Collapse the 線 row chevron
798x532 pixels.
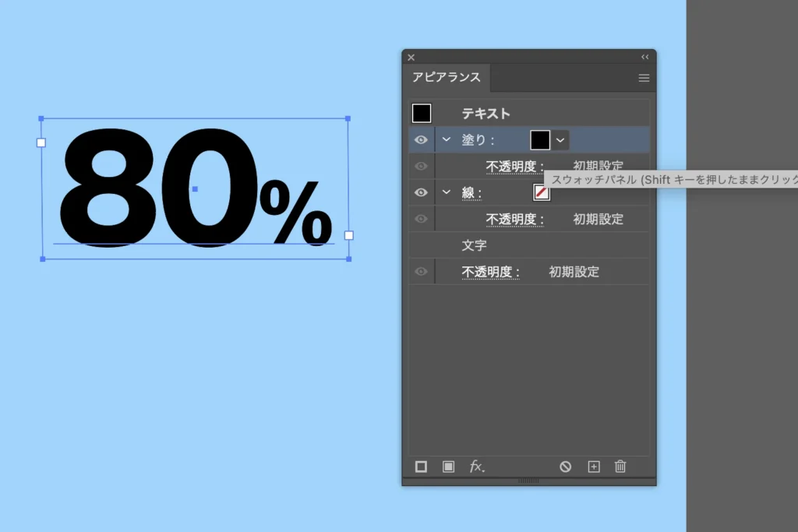[x=447, y=192]
